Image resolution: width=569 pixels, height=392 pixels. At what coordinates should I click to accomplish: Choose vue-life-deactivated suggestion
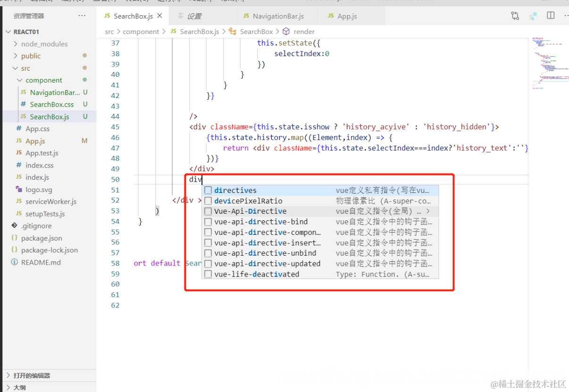[320, 274]
